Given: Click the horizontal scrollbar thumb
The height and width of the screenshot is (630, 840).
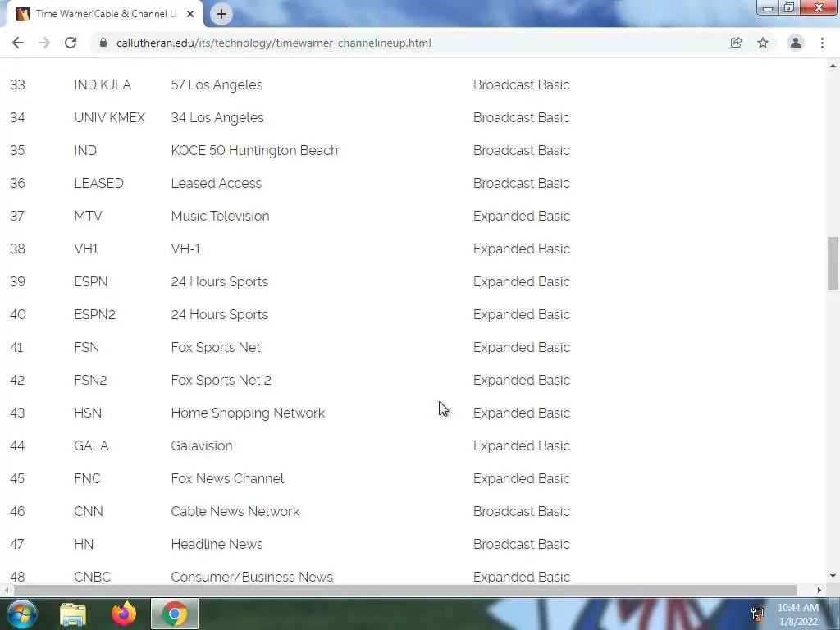Looking at the screenshot, I should click(405, 590).
